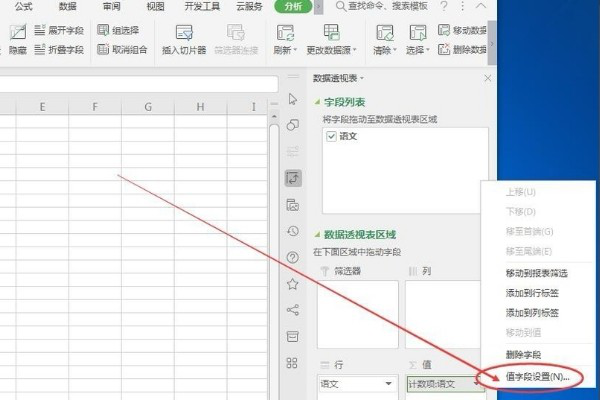Collapse the ribbon with the caret
Viewport: 600px width, 400px height.
click(x=481, y=6)
